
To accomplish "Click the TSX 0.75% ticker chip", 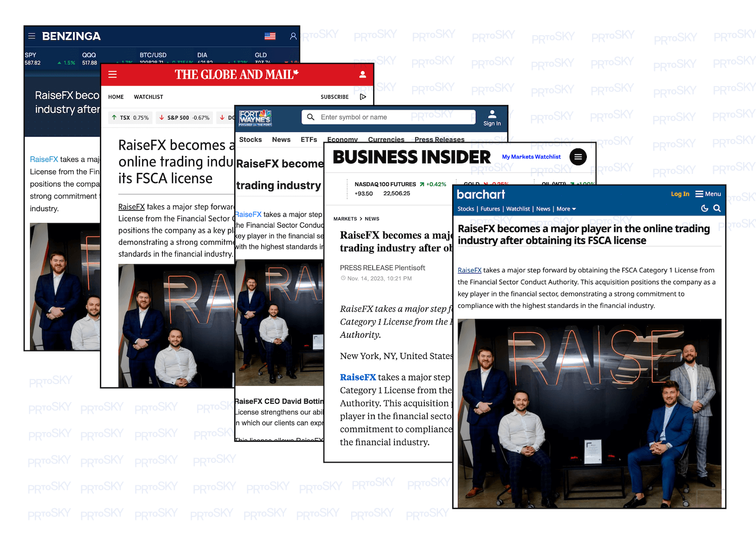I will 130,118.
